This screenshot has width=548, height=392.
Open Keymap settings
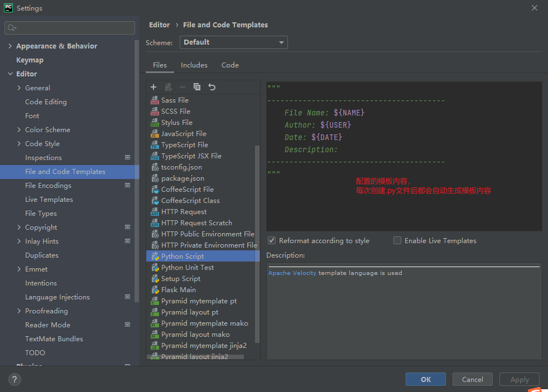coord(30,60)
